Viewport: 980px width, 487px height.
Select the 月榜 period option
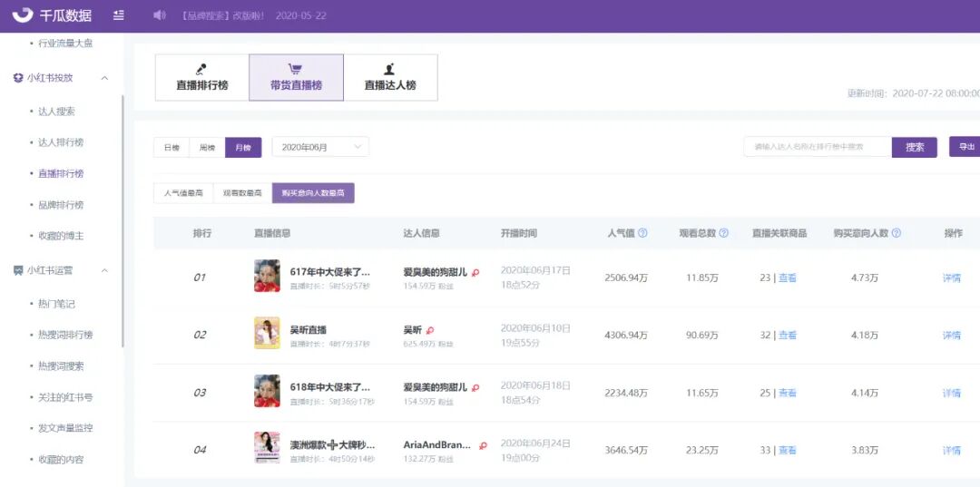click(243, 147)
